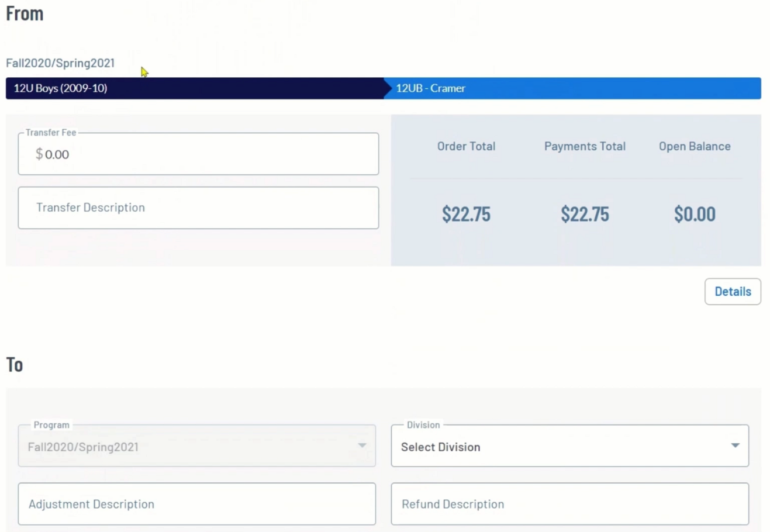This screenshot has height=532, width=770.
Task: Click the $22.75 Order Total figure
Action: pyautogui.click(x=466, y=214)
